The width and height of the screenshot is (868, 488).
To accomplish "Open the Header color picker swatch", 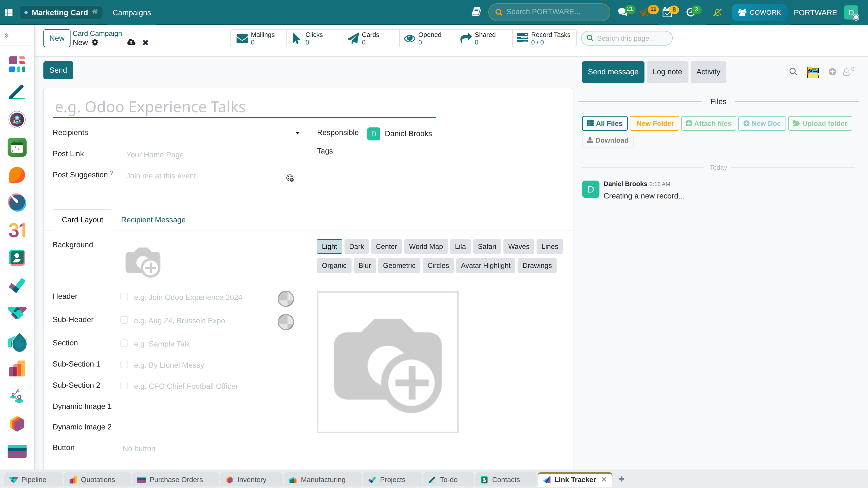I will (x=286, y=299).
